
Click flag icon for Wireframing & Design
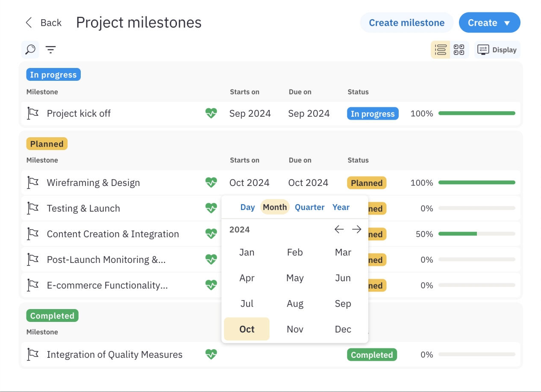pos(33,183)
